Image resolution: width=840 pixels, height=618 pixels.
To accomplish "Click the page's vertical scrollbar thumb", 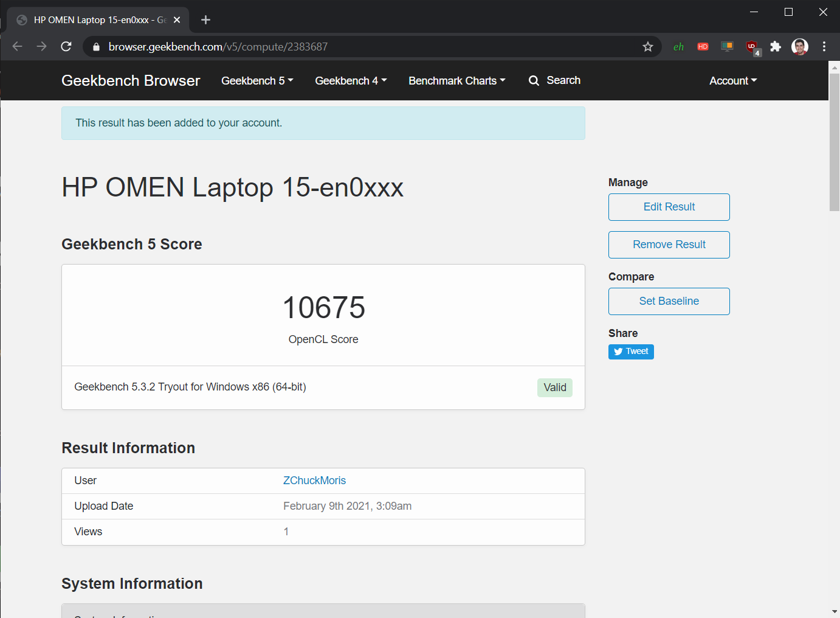I will point(835,142).
